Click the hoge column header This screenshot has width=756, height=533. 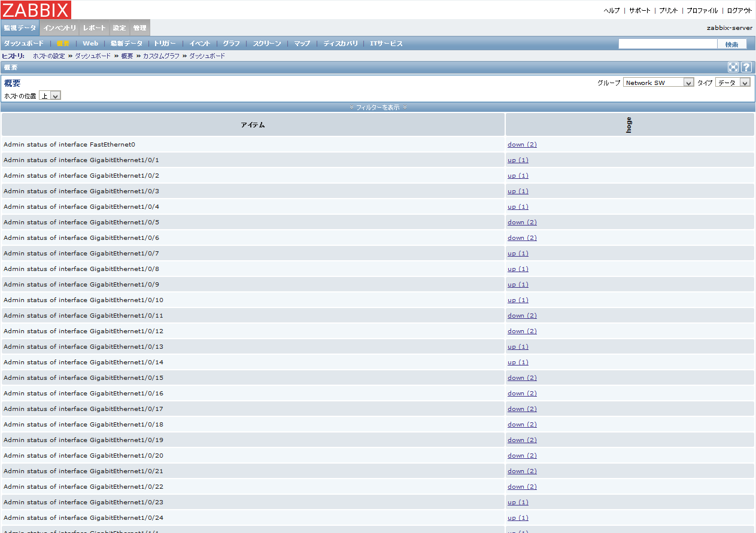(x=629, y=124)
